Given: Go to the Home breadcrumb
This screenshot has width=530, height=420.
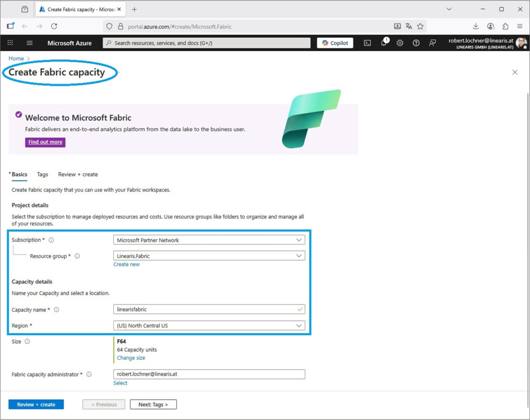Looking at the screenshot, I should (16, 59).
